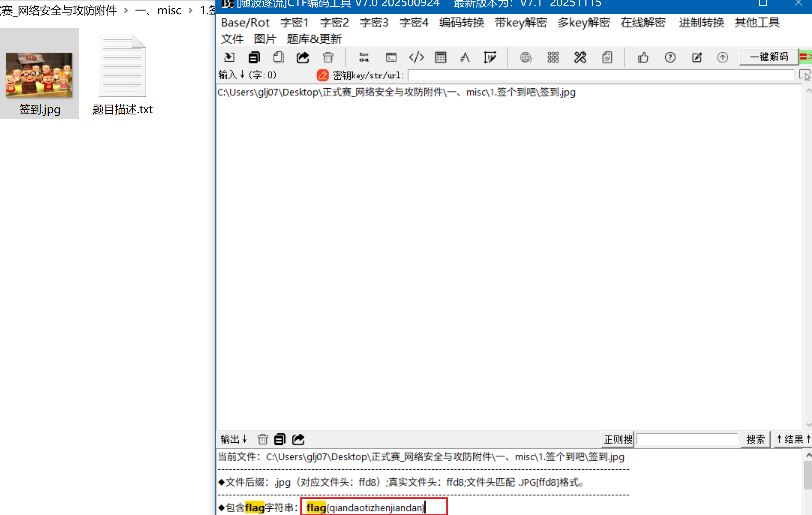Click the 正则搜 button
The width and height of the screenshot is (812, 515).
click(x=618, y=439)
